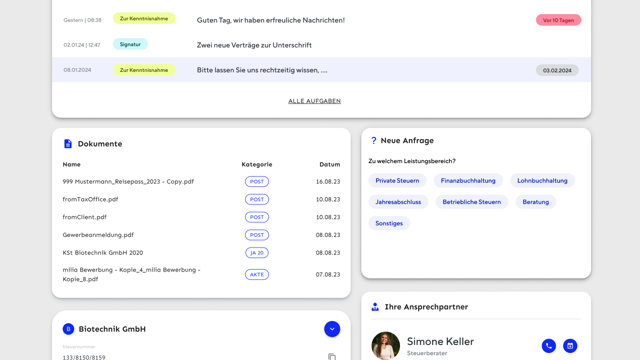Open calendar appointment with Simone Keller

570,346
